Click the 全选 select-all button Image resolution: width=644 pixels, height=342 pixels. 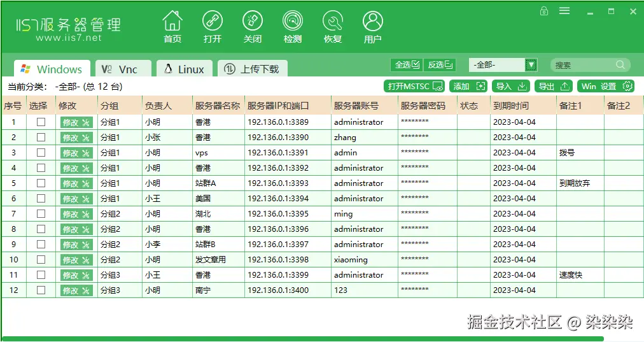[x=407, y=64]
